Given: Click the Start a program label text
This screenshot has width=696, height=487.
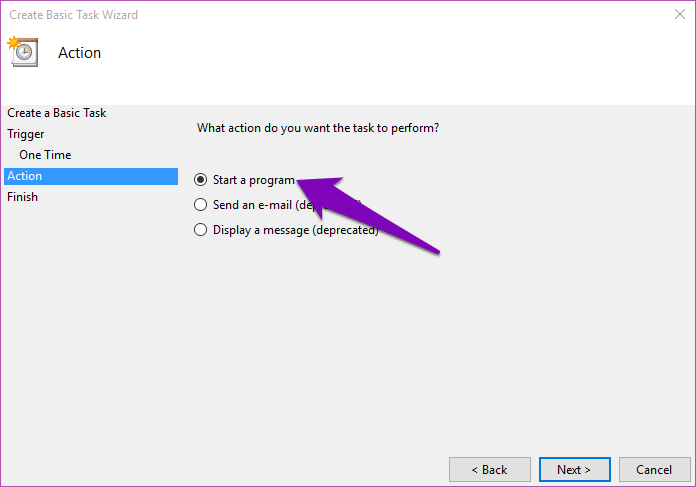Looking at the screenshot, I should point(254,180).
